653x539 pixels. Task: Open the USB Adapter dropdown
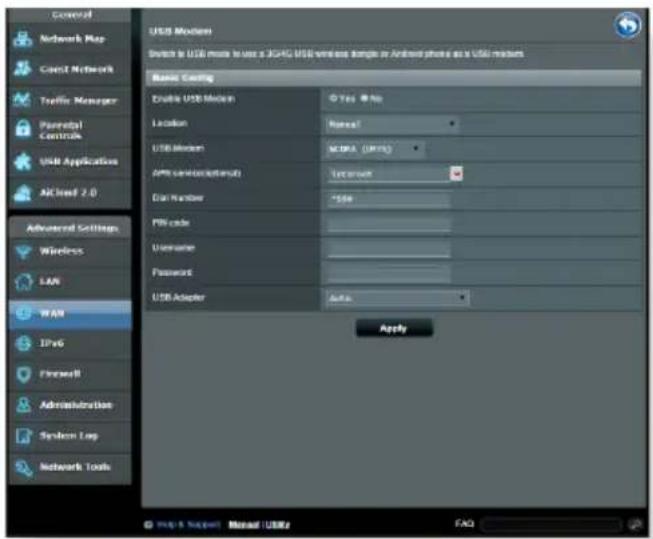397,298
